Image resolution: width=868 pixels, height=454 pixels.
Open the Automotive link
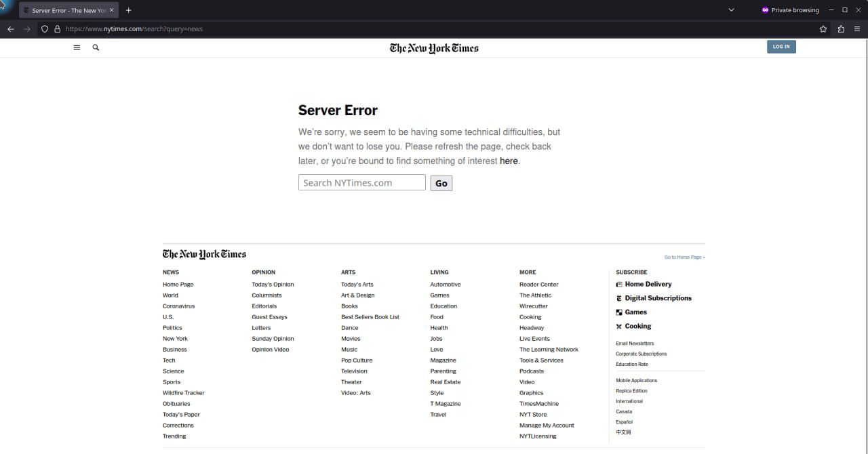(446, 285)
